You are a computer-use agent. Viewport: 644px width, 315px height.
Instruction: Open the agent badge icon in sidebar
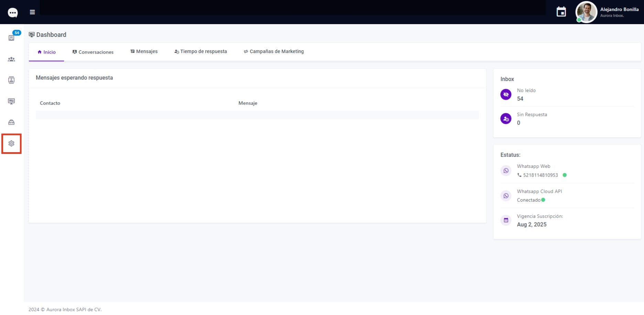tap(11, 80)
